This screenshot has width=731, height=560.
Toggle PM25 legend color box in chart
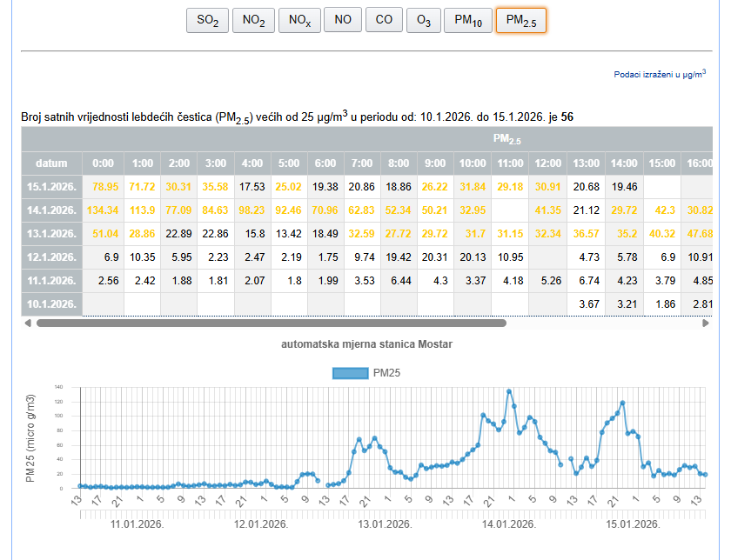point(350,373)
